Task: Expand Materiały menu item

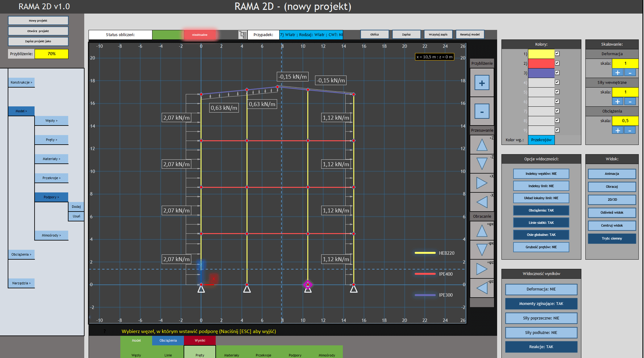Action: click(52, 159)
